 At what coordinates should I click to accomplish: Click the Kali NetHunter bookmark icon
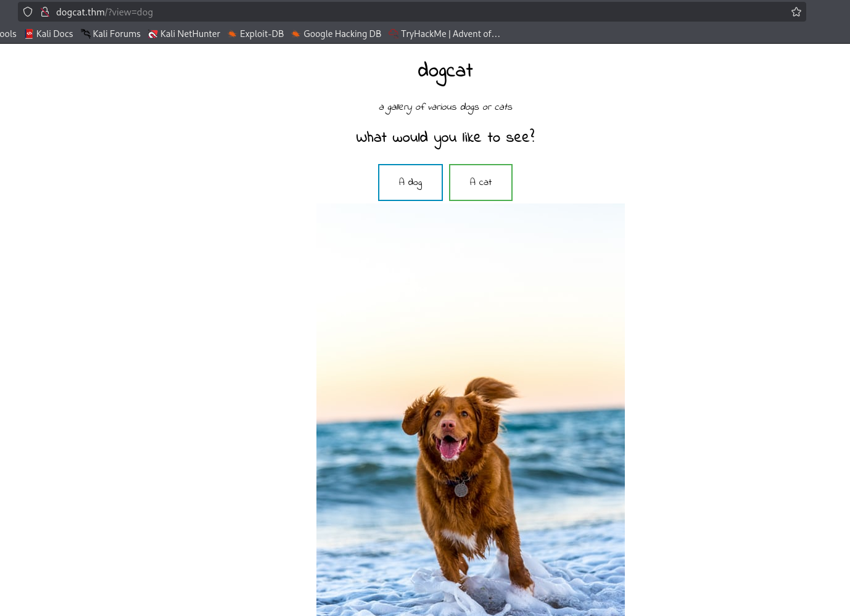coord(153,34)
